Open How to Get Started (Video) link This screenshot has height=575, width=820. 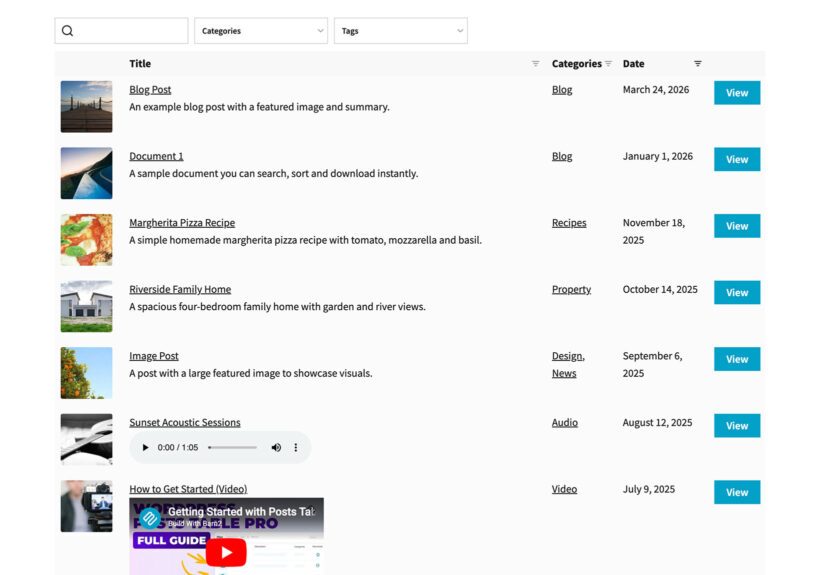click(x=188, y=489)
